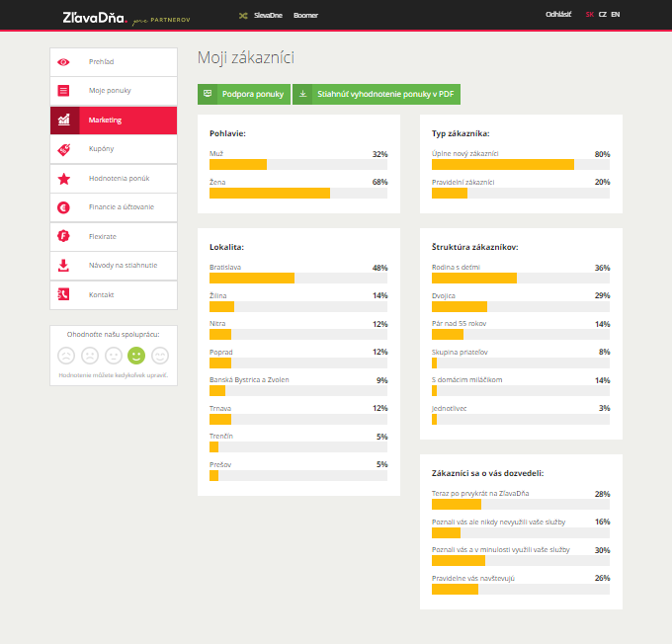Image resolution: width=672 pixels, height=644 pixels.
Task: Click the Flexirate badge icon
Action: [64, 236]
